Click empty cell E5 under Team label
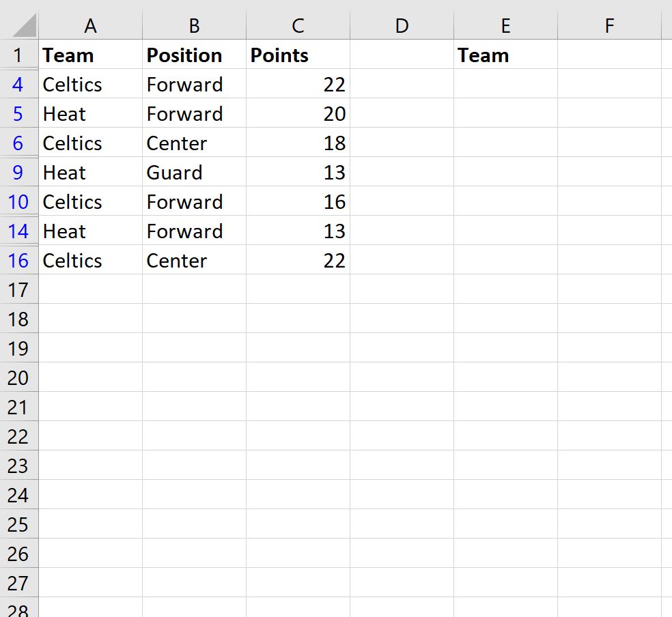The width and height of the screenshot is (672, 617). point(505,113)
